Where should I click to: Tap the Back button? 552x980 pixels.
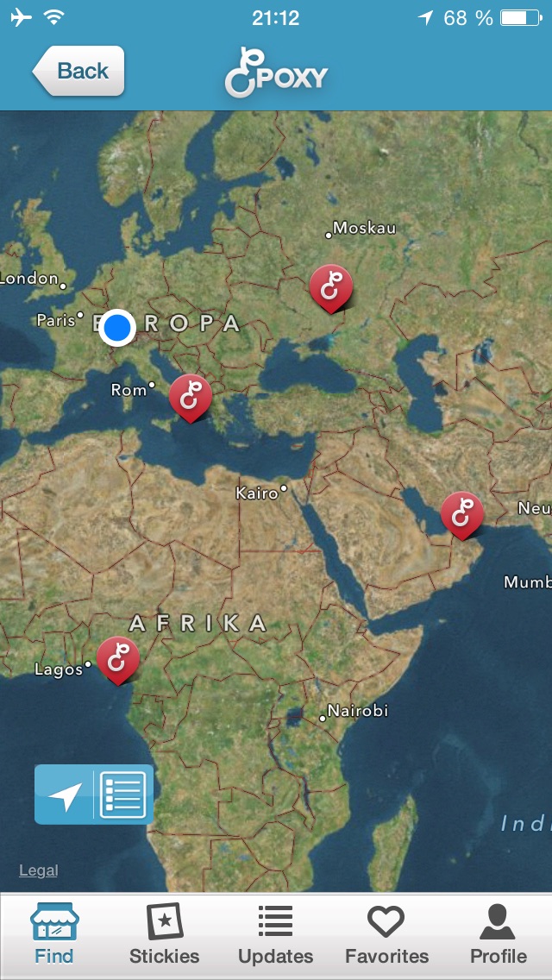coord(78,71)
